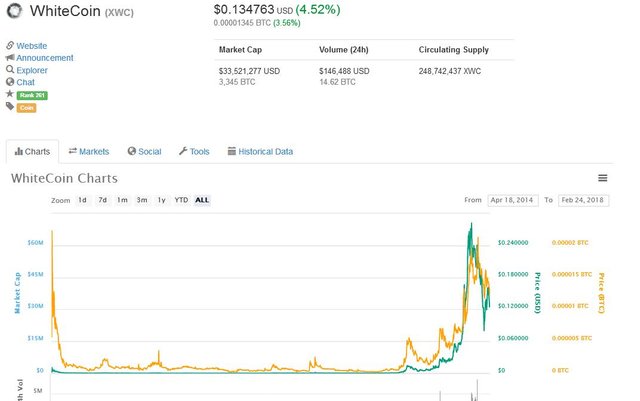Click the $0.134763 price value
The height and width of the screenshot is (401, 640).
pyautogui.click(x=244, y=9)
